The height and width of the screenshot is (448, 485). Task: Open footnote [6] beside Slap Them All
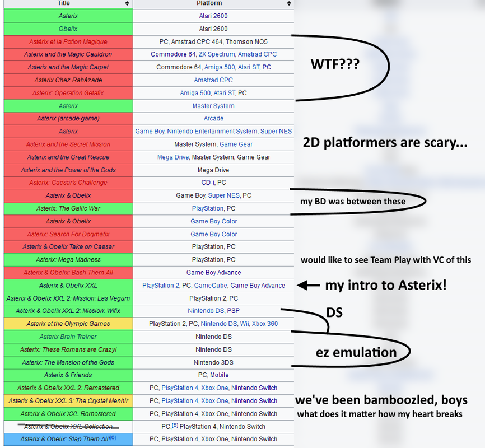click(x=113, y=437)
